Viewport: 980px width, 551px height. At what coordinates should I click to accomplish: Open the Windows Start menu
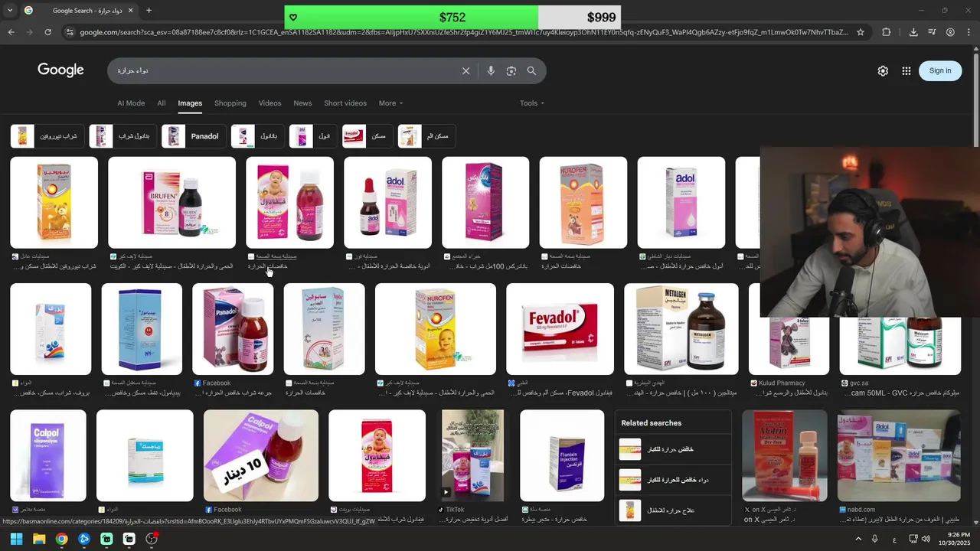16,539
